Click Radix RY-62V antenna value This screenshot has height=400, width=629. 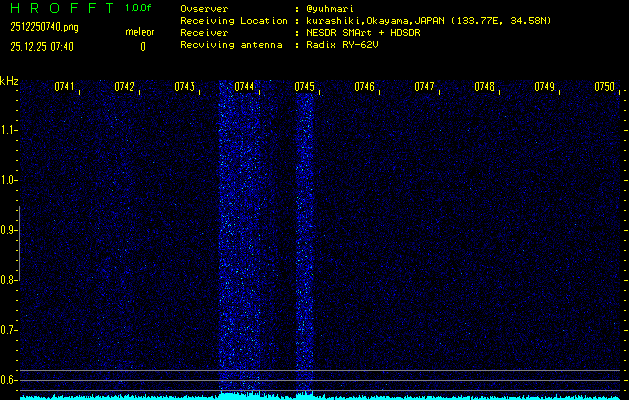pyautogui.click(x=342, y=45)
